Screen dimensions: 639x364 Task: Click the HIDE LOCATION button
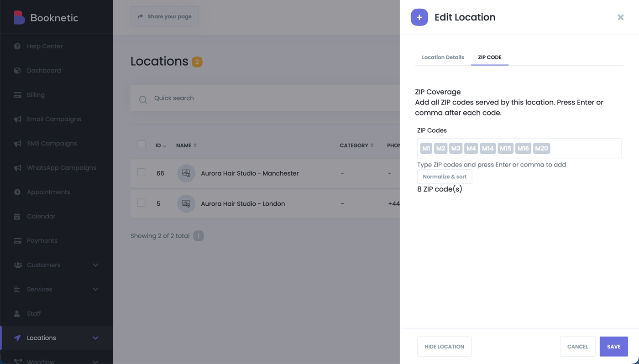444,347
